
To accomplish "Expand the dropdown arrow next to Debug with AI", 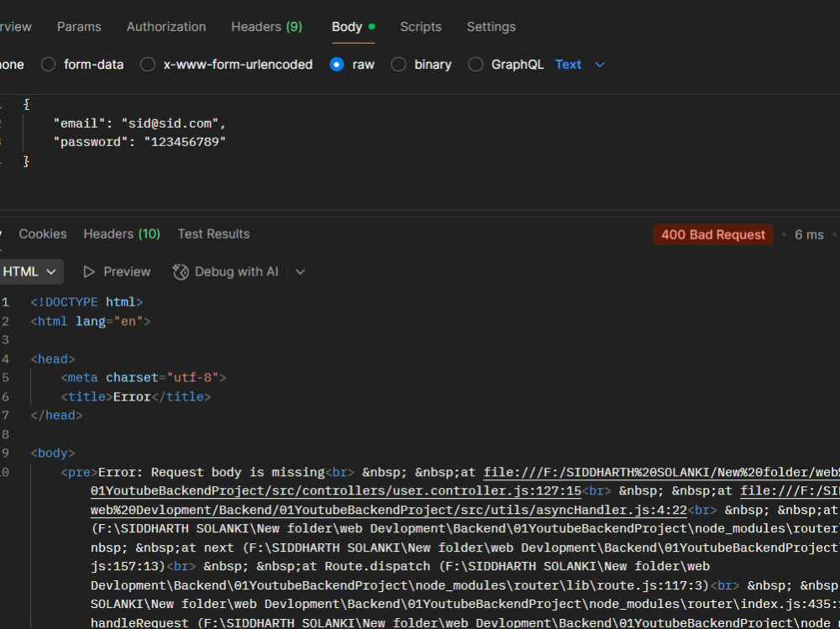I will (x=300, y=271).
